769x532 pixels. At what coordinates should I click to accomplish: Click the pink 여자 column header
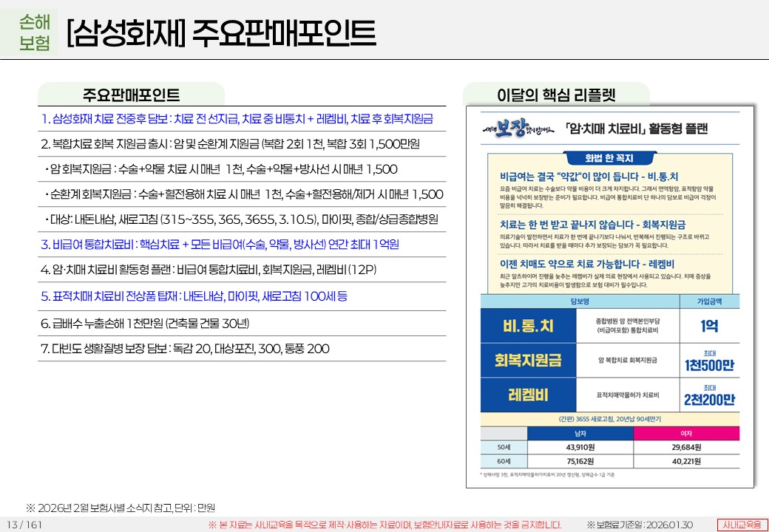pyautogui.click(x=685, y=433)
